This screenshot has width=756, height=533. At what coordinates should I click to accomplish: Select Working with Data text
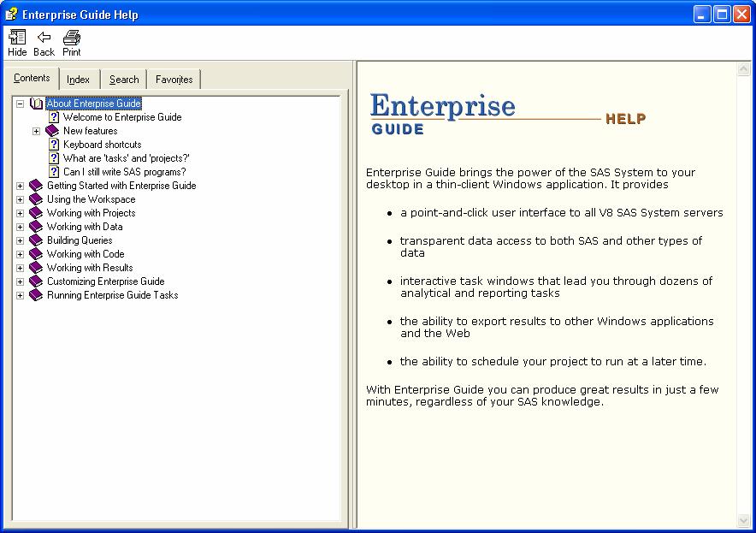pyautogui.click(x=85, y=227)
